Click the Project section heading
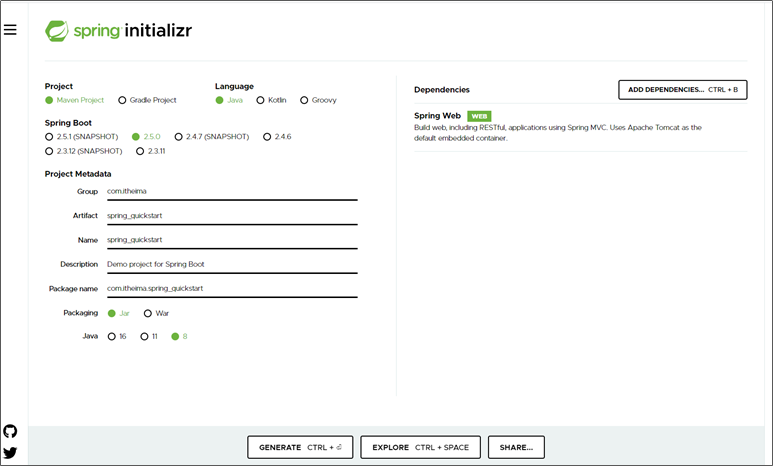773x466 pixels. (59, 86)
